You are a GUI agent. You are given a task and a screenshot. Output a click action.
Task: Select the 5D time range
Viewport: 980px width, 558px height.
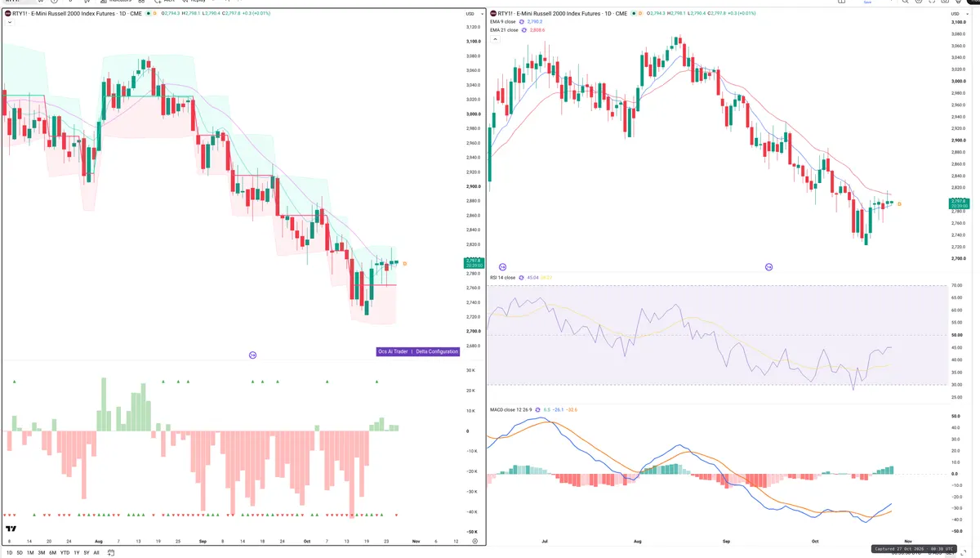pos(20,553)
